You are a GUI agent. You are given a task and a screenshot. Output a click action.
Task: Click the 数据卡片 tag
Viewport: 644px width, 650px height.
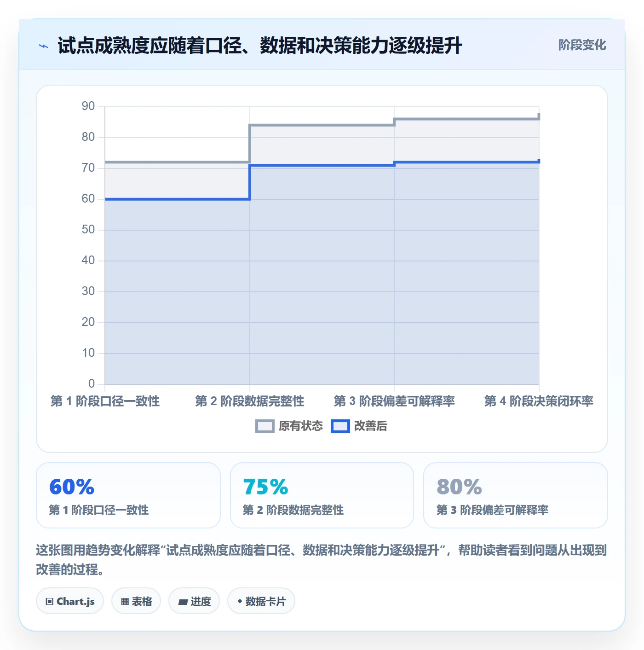[261, 601]
